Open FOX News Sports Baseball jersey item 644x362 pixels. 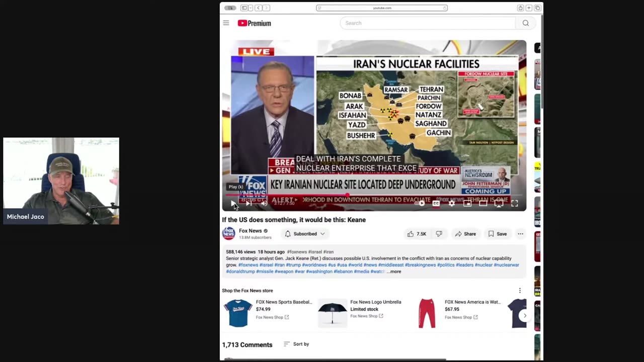pos(268,313)
